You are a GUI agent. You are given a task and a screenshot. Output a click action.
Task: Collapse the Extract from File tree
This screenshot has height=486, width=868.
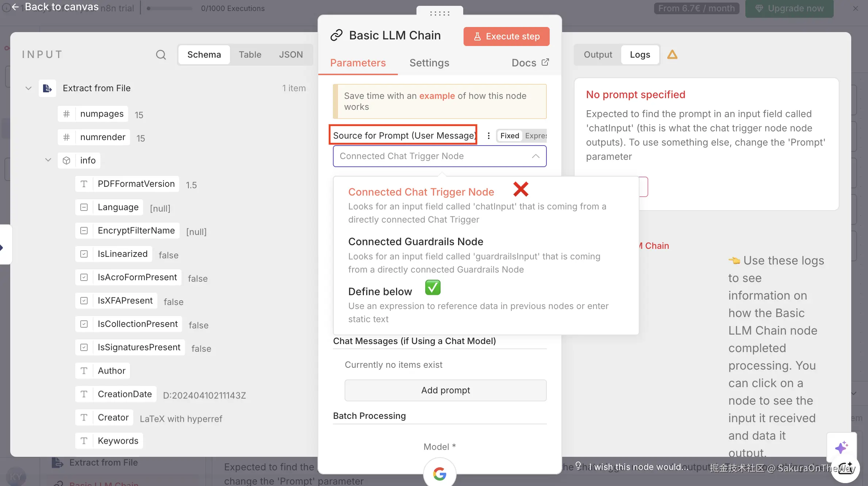(28, 88)
